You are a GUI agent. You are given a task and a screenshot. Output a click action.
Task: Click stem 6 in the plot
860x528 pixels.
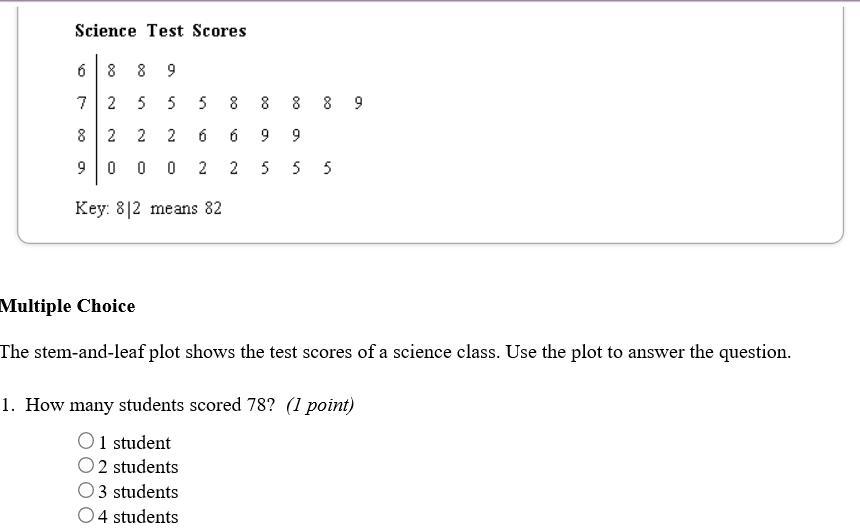coord(82,71)
